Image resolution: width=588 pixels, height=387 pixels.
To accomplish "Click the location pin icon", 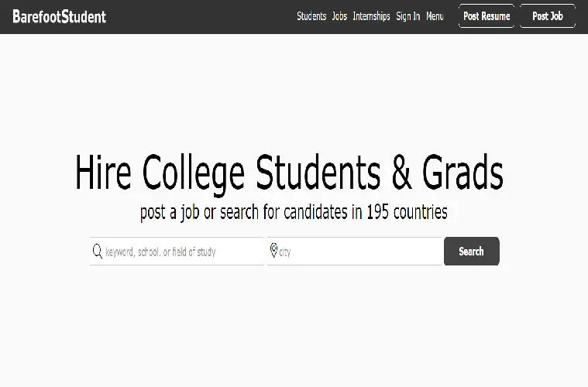I will tap(273, 250).
